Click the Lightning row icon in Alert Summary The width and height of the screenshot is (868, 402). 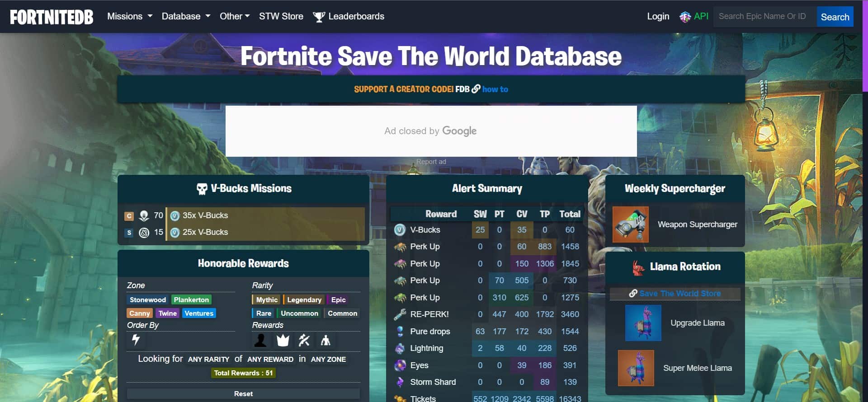pos(400,348)
